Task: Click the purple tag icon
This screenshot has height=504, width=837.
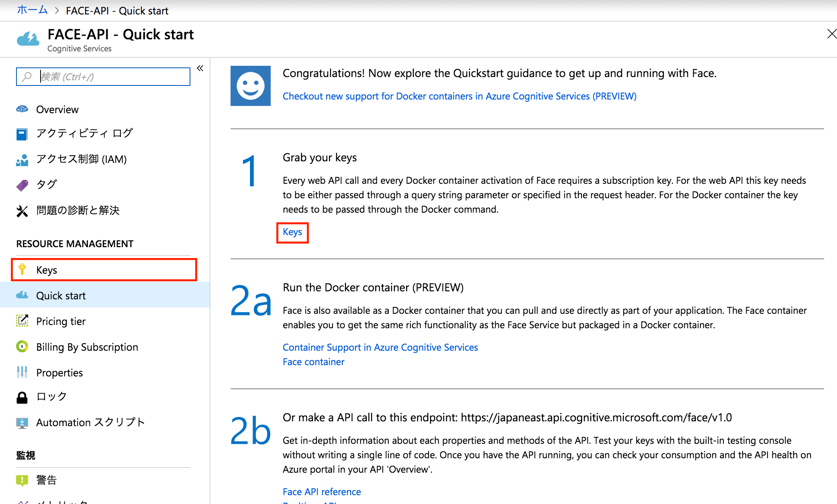Action: (22, 185)
